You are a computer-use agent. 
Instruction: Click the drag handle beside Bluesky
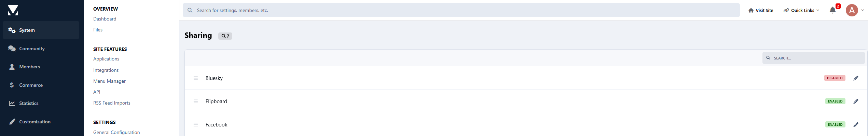pyautogui.click(x=196, y=78)
